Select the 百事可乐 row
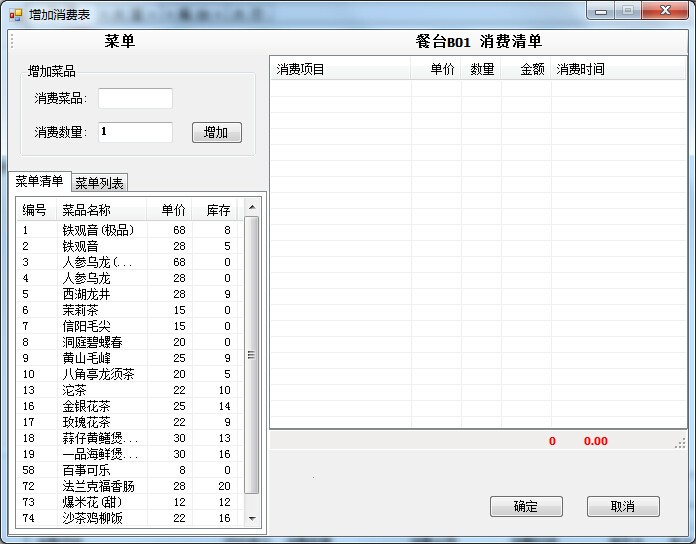The width and height of the screenshot is (696, 544). (x=130, y=470)
